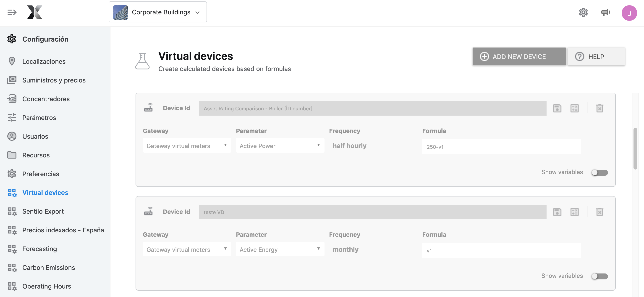Screen dimensions: 644x297
Task: Click the half hourly frequency text
Action: click(x=350, y=146)
